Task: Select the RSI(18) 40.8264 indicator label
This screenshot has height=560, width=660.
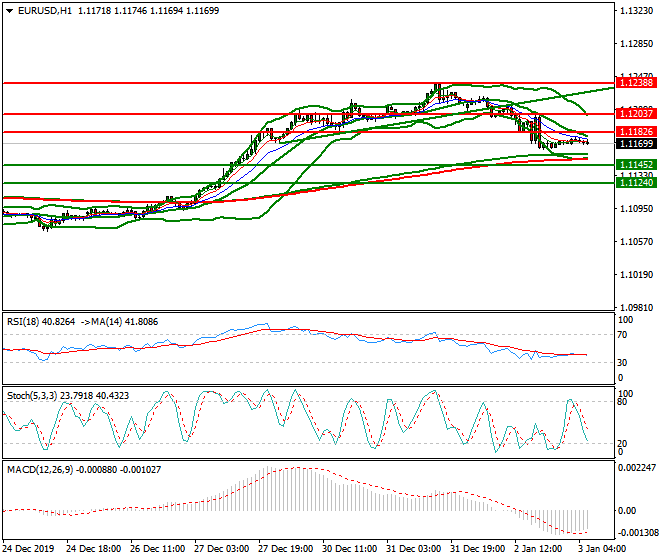Action: (41, 322)
